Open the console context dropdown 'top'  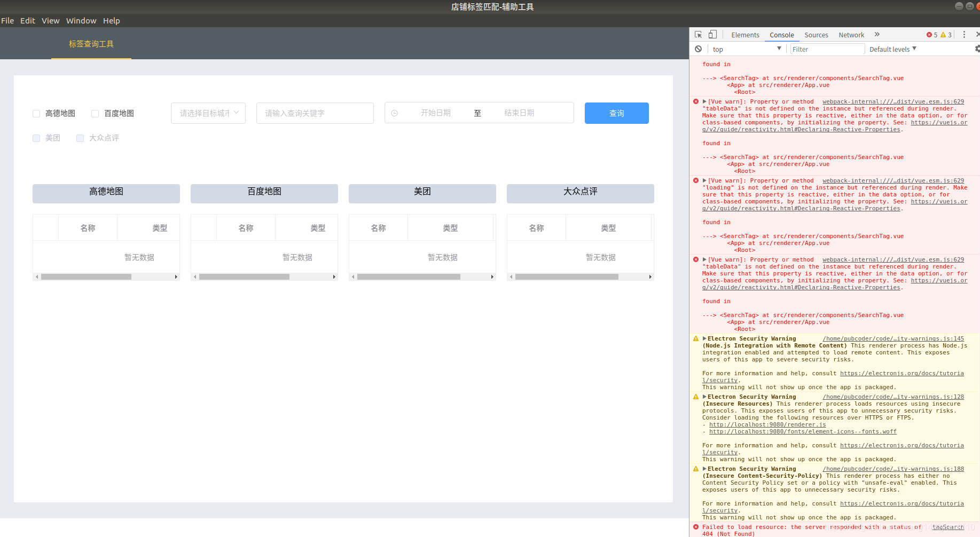[x=746, y=49]
